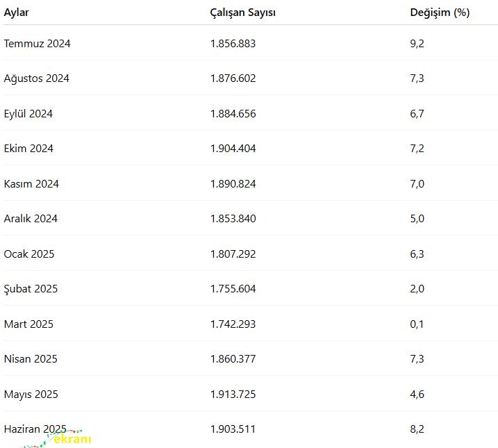Click the Ekim 2024 month cell
Image resolution: width=498 pixels, height=448 pixels.
point(28,149)
